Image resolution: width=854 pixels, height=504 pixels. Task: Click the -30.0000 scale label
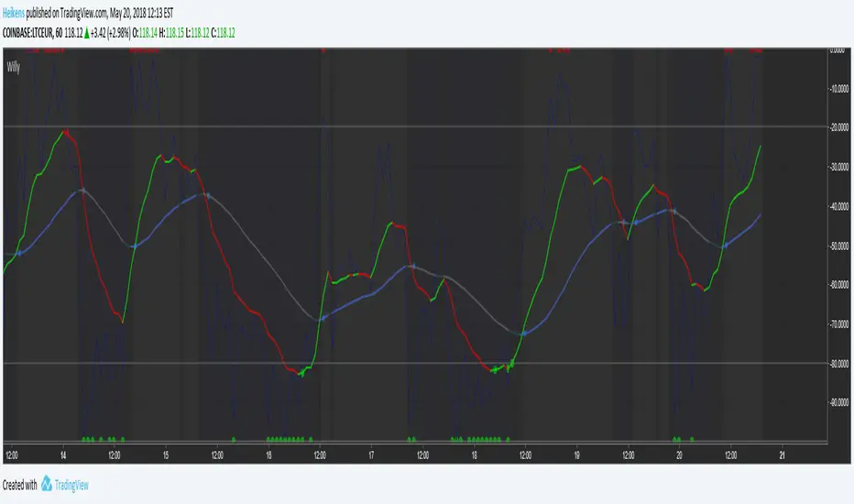(838, 167)
